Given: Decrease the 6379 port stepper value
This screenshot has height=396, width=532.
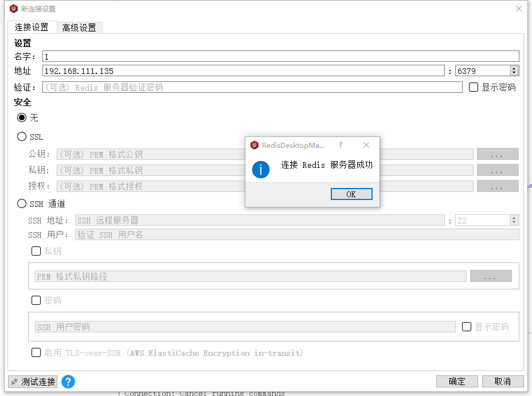Looking at the screenshot, I should 514,73.
